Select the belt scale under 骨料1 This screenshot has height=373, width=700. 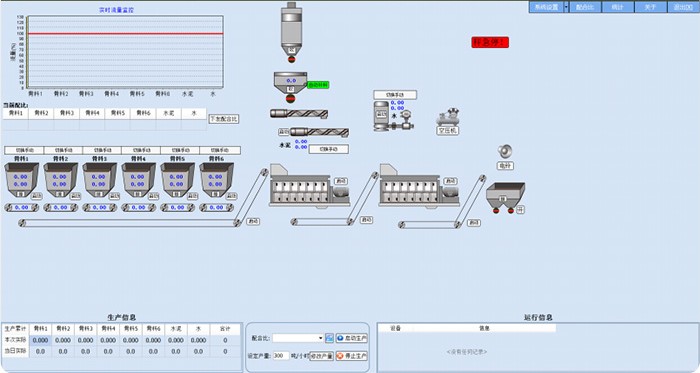[x=21, y=207]
